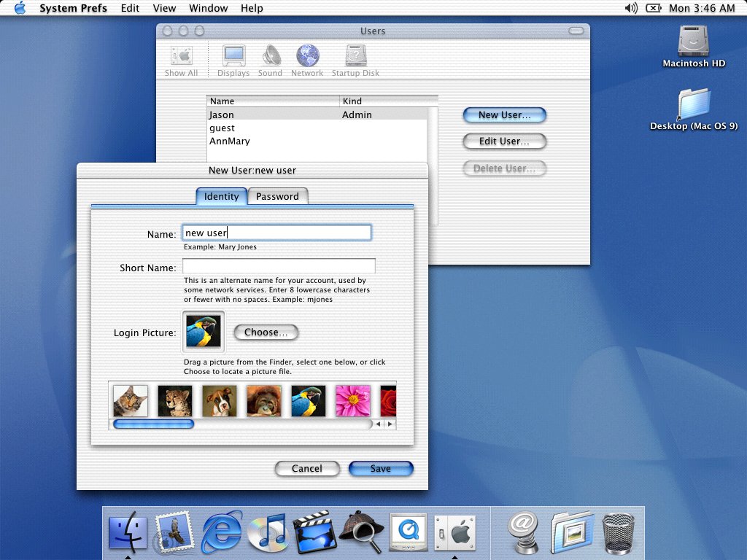Viewport: 747px width, 560px height.
Task: Click the picture strip right scroll arrow
Action: pyautogui.click(x=390, y=424)
